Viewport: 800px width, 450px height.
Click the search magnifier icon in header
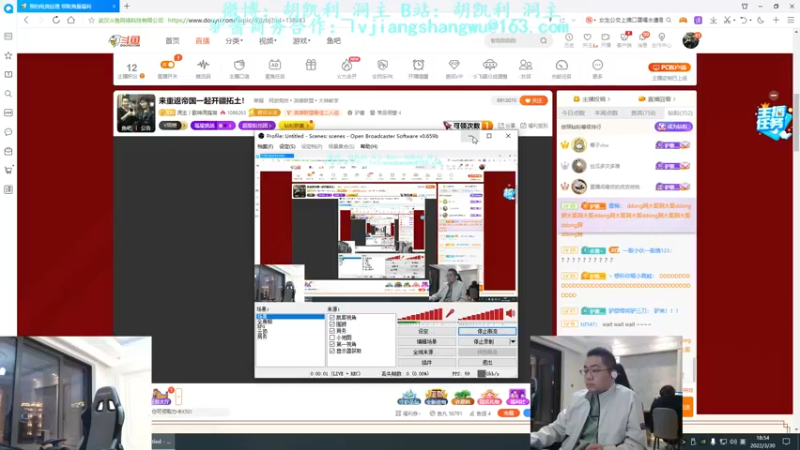click(x=543, y=40)
